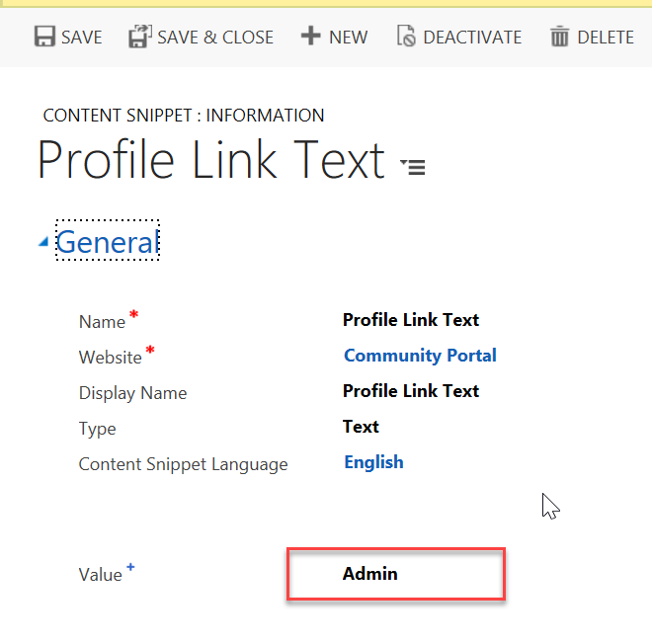652x644 pixels.
Task: Click the plus icon for New
Action: [x=310, y=36]
